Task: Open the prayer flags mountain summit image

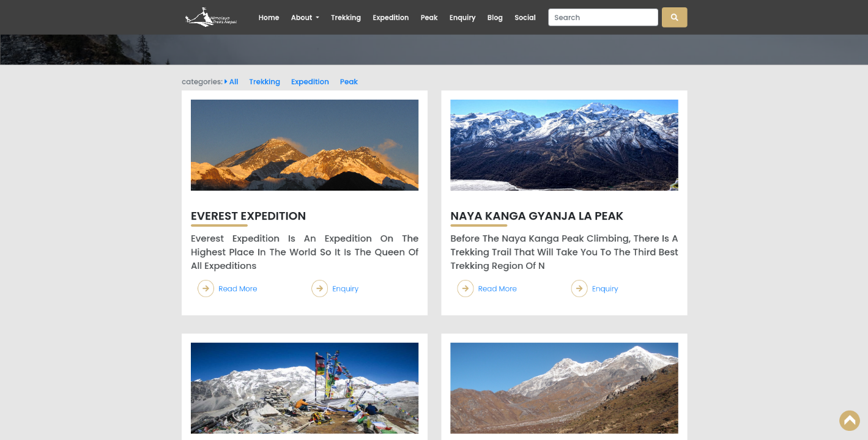Action: [x=305, y=388]
